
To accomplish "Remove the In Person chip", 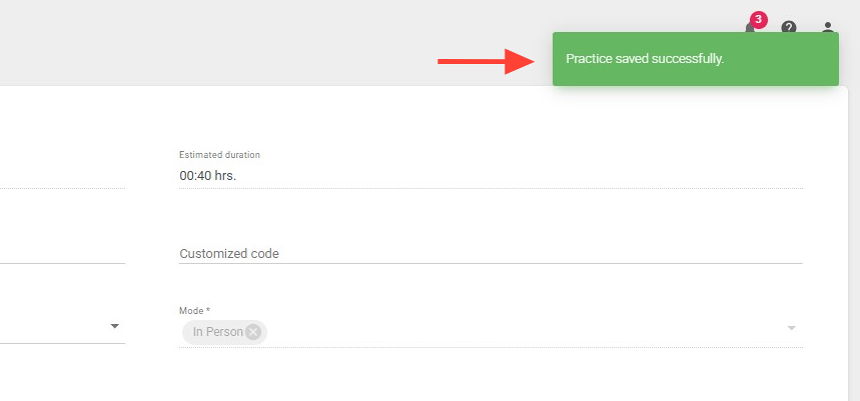I will point(253,332).
